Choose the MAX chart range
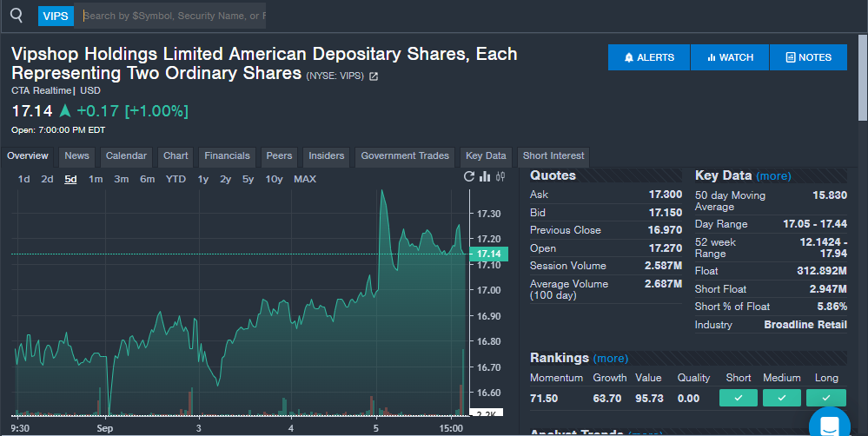The image size is (868, 436). (x=304, y=179)
